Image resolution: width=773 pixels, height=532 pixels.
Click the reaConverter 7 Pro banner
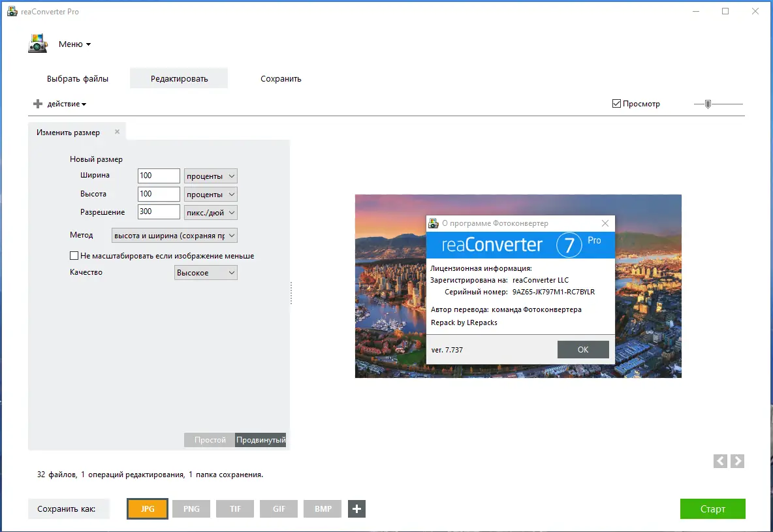[520, 245]
